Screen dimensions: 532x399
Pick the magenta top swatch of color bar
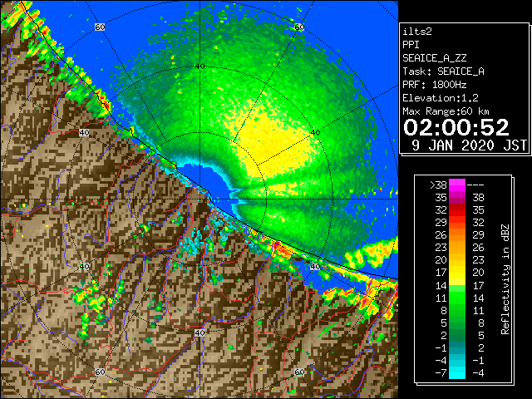pos(457,185)
